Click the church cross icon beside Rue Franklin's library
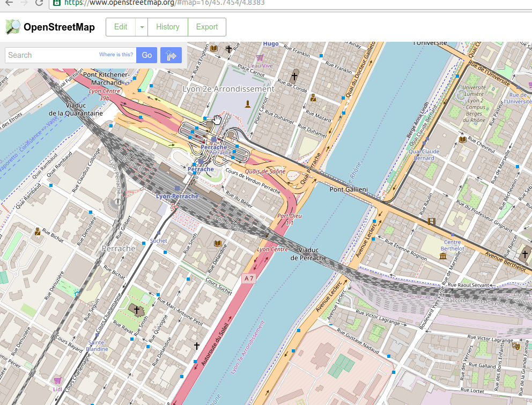532x405 pixels. coord(229,49)
